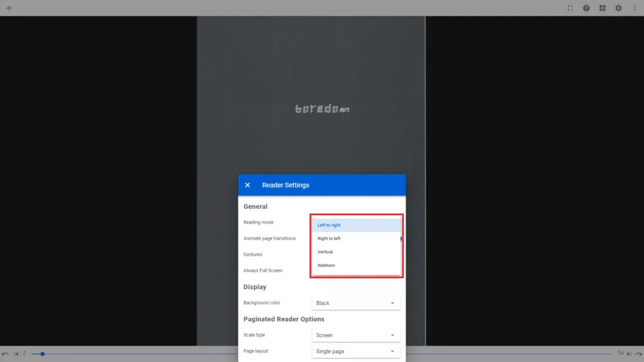The image size is (644, 362).
Task: Jump to the first page
Action: tap(16, 354)
